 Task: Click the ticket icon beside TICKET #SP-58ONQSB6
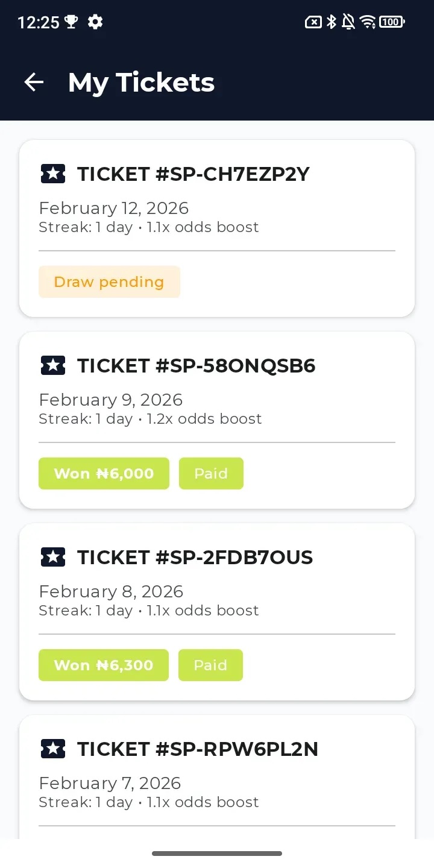click(52, 365)
